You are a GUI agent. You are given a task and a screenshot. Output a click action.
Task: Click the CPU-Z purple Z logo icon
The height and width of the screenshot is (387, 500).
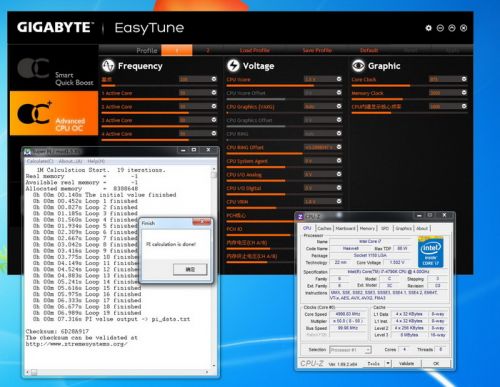click(300, 217)
